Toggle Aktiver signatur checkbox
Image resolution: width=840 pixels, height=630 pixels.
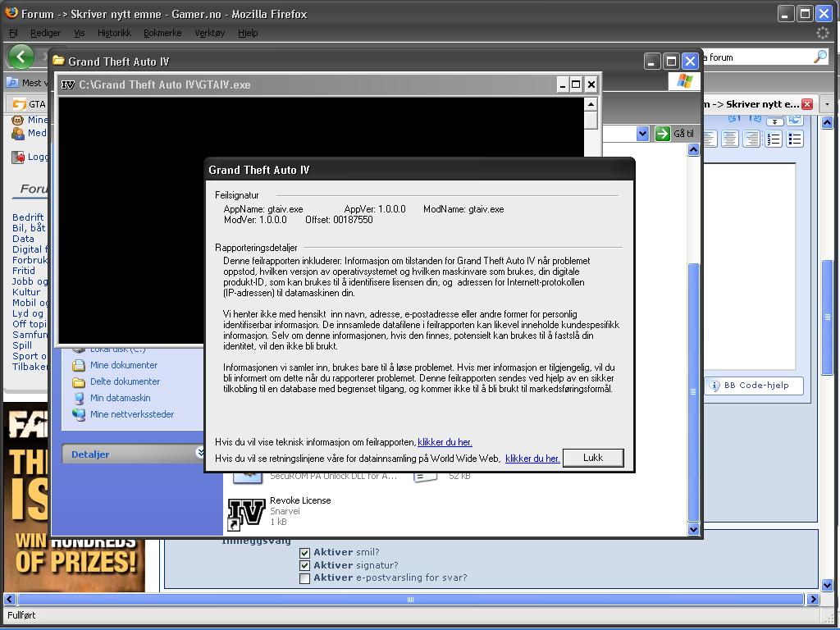[305, 565]
